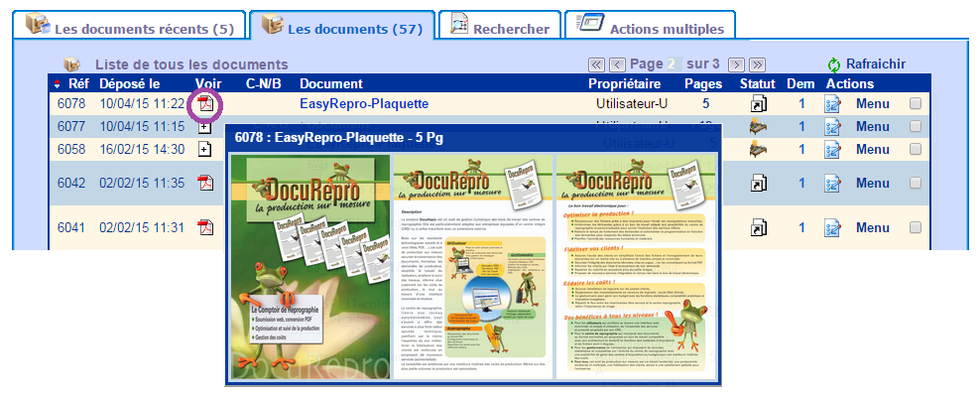Click status icon in row 6077
The width and height of the screenshot is (980, 399).
tap(758, 127)
